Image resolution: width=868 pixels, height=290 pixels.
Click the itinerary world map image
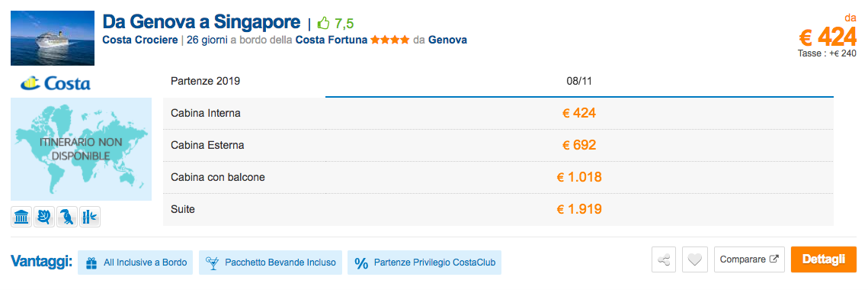[81, 149]
